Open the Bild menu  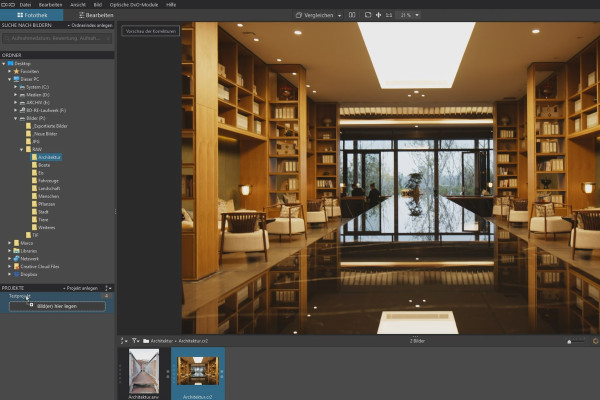[98, 5]
